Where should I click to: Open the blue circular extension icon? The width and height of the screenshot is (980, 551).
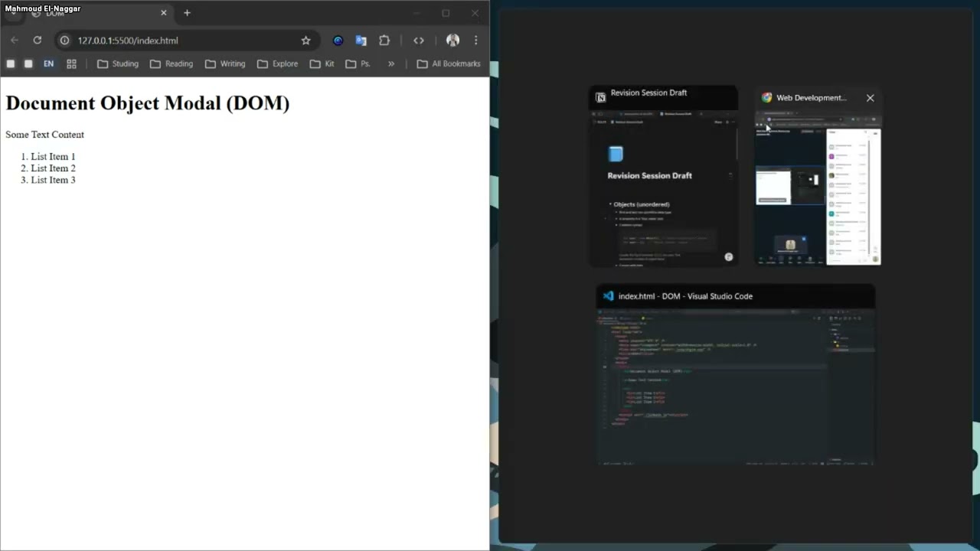pos(338,41)
